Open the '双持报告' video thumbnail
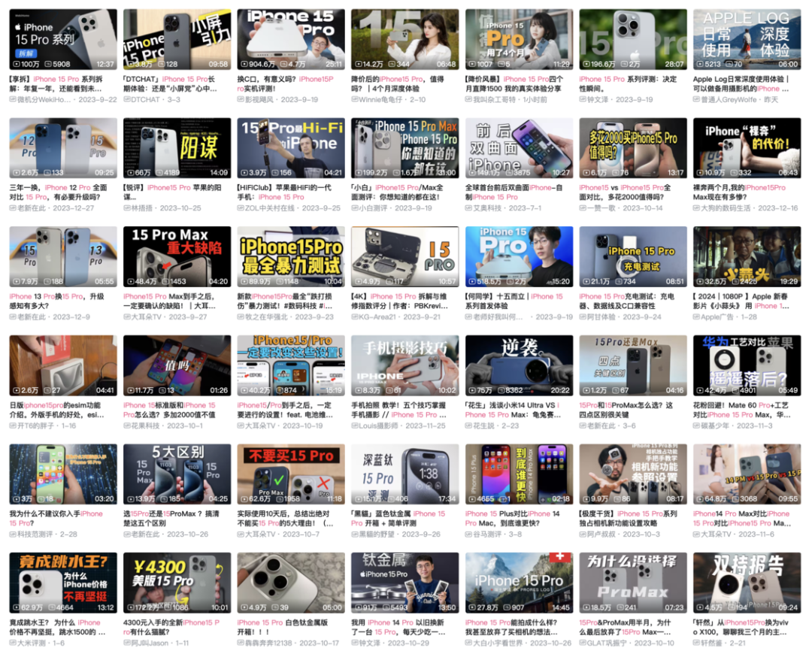The height and width of the screenshot is (657, 812). (747, 583)
